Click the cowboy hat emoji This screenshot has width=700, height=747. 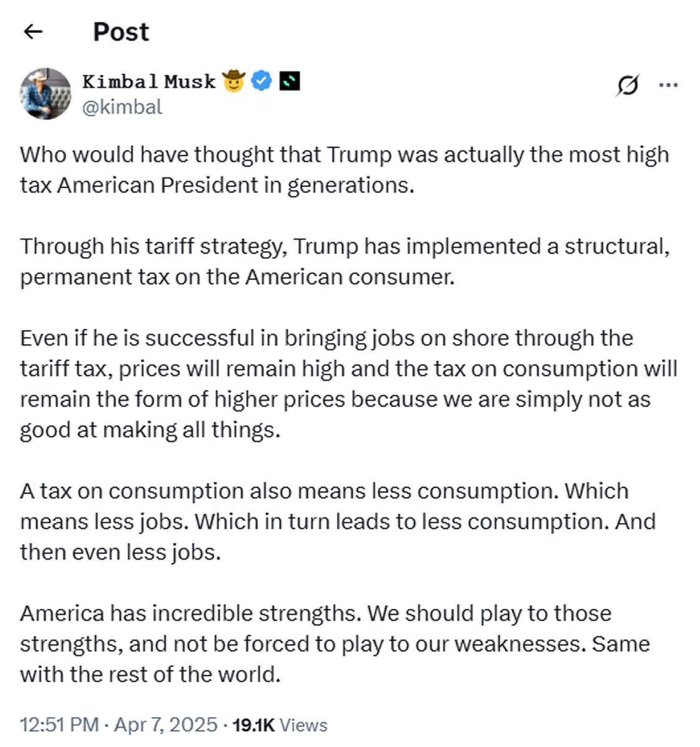(x=234, y=81)
